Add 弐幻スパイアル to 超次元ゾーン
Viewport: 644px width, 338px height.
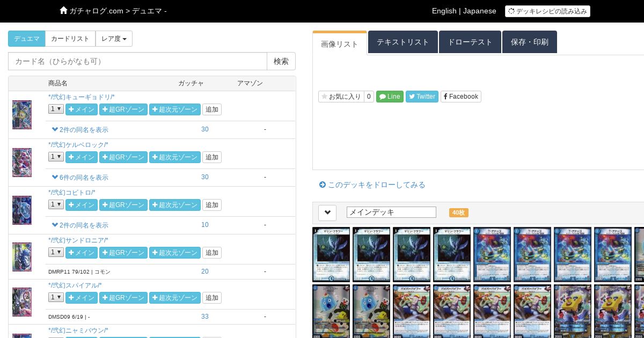[x=175, y=298]
